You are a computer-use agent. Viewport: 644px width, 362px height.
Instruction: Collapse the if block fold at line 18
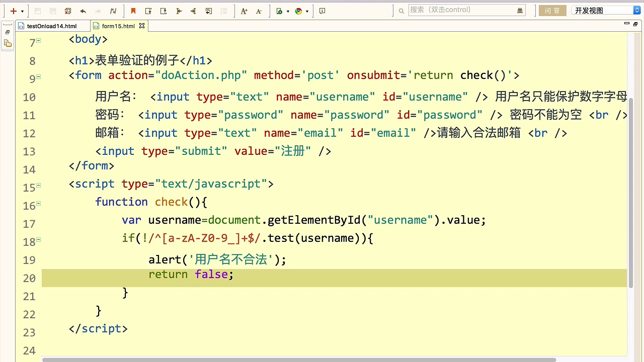point(39,240)
